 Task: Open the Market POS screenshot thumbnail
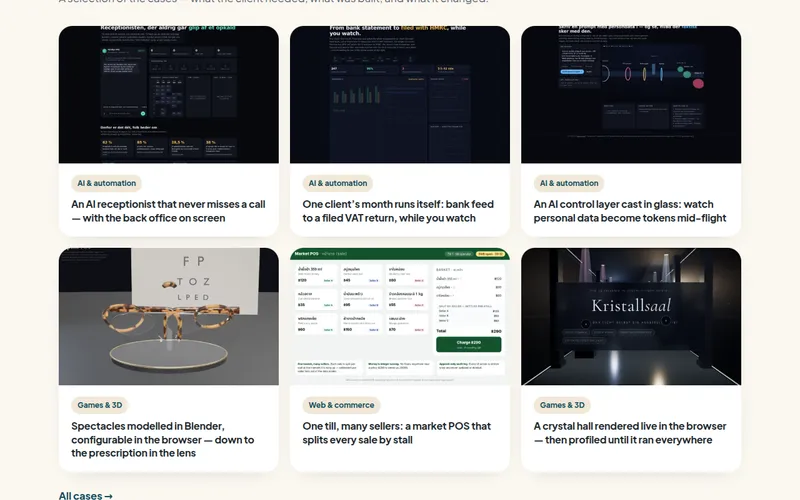(399, 316)
